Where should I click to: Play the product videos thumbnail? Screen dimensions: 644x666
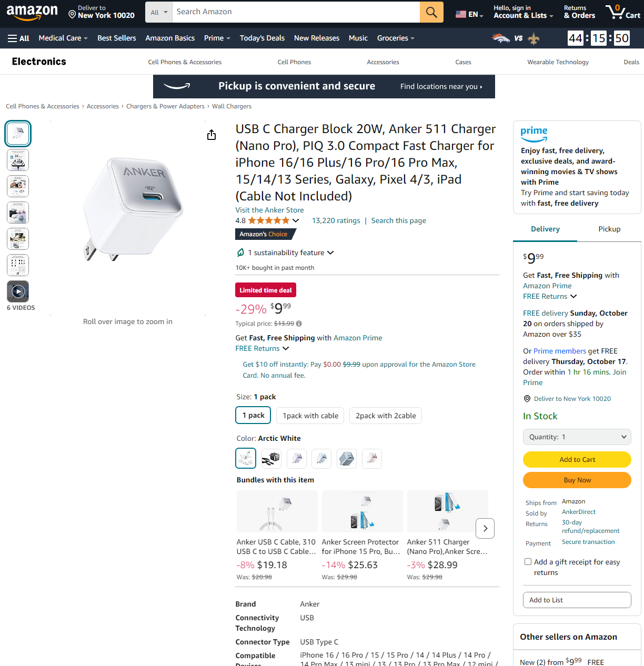coord(18,291)
